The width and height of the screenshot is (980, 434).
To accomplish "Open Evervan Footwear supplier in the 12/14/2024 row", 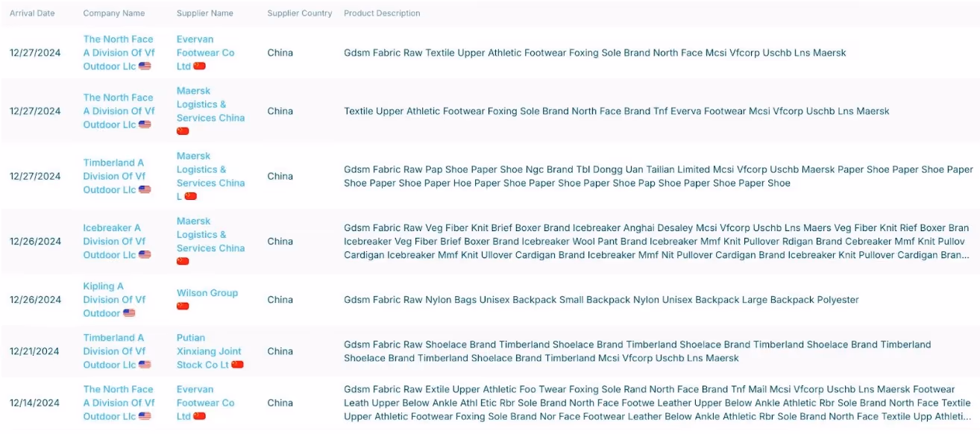I will pyautogui.click(x=206, y=403).
